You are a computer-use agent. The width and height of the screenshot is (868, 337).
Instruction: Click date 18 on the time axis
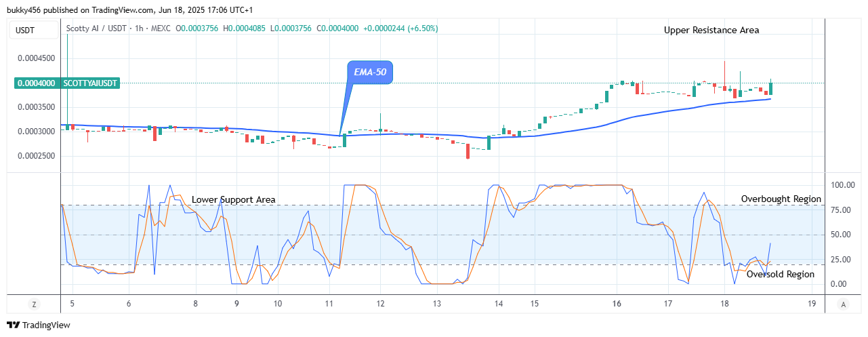pos(724,304)
